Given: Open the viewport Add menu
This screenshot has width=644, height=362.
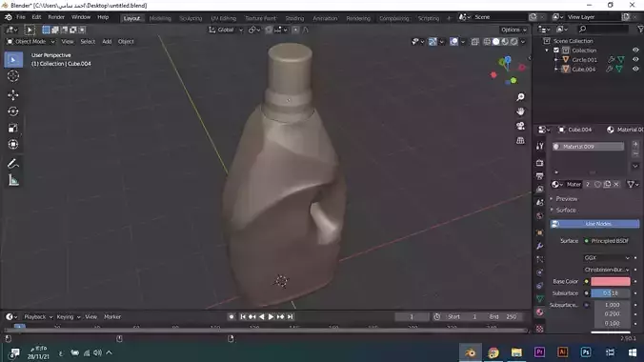Looking at the screenshot, I should click(x=107, y=42).
